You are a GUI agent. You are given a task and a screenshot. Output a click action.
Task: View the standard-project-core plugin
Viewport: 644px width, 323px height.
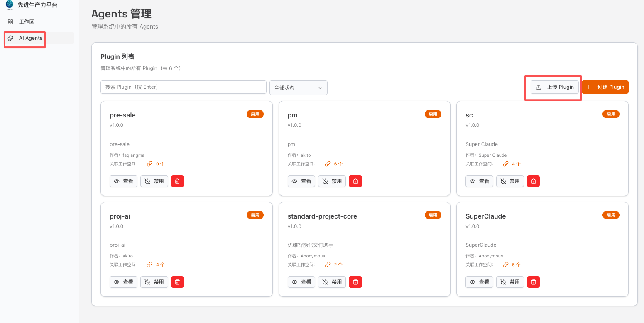[301, 282]
